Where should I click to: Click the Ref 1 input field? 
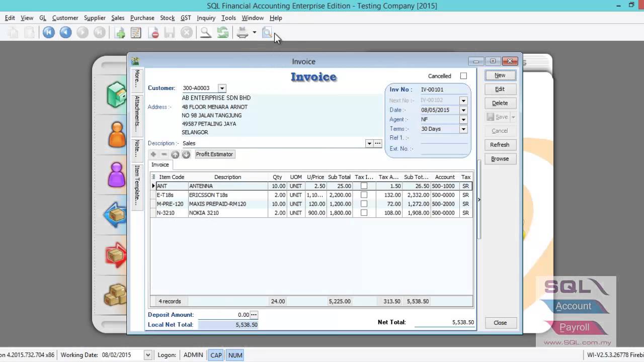point(444,138)
